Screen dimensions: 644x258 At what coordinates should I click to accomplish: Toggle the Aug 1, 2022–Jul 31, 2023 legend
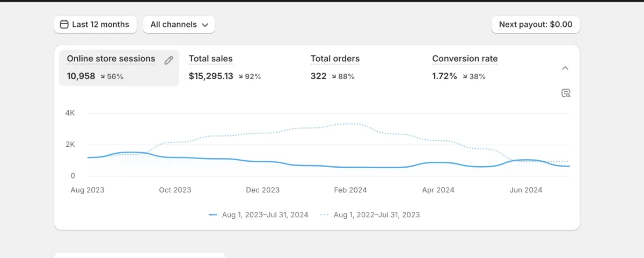coord(370,214)
